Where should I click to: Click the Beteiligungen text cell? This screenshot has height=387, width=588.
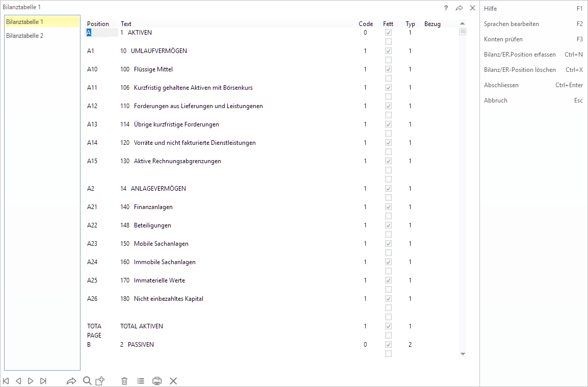pos(152,225)
